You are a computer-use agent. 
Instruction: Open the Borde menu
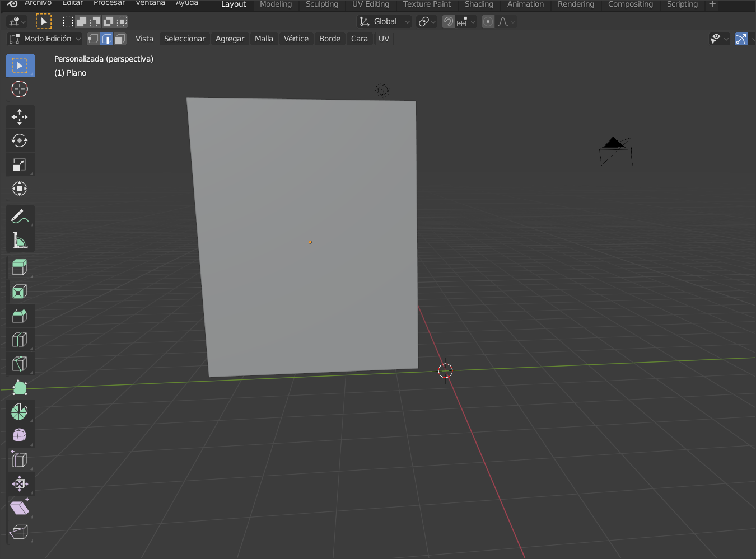point(330,39)
